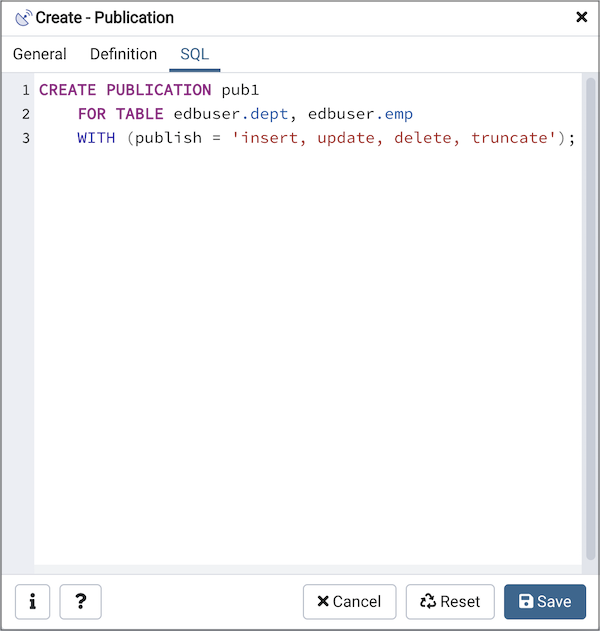Click the info (i) button
Viewport: 600px width, 631px height.
point(33,602)
